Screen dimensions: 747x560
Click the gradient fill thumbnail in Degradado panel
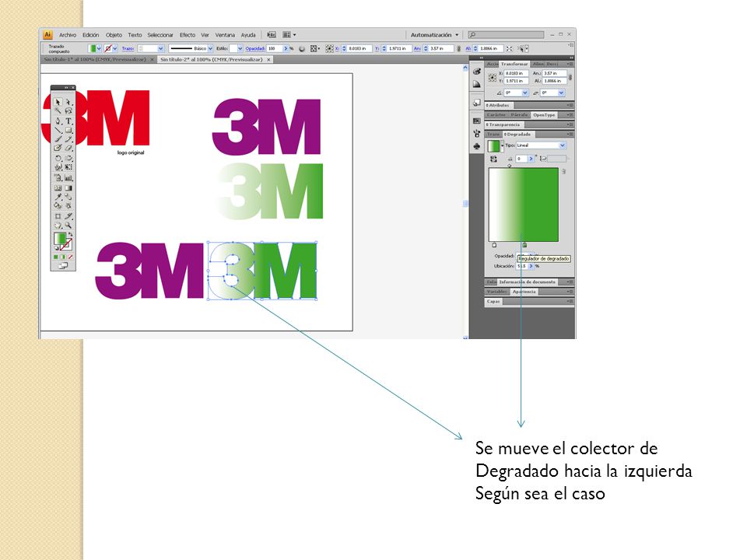point(494,146)
